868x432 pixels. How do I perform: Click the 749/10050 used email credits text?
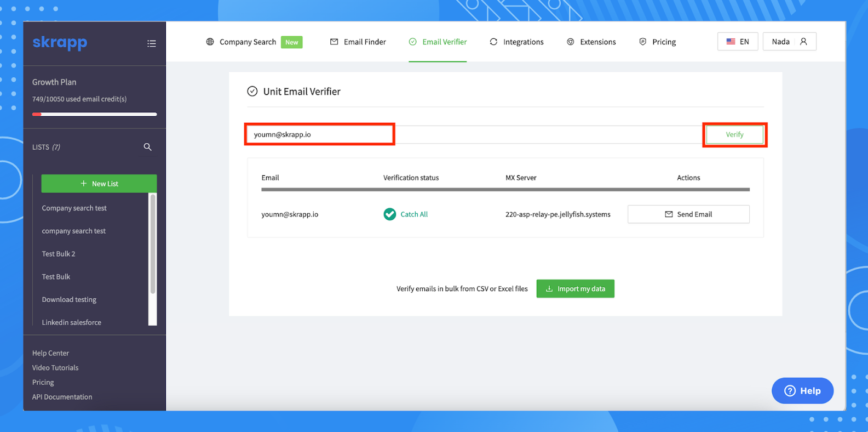[x=79, y=99]
